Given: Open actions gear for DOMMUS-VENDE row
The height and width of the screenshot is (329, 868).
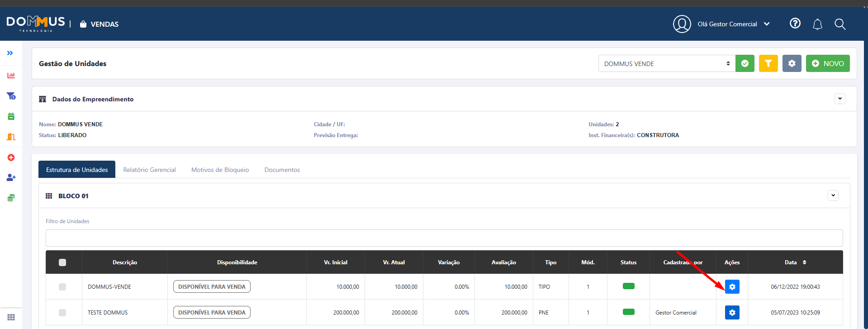Looking at the screenshot, I should pyautogui.click(x=732, y=286).
